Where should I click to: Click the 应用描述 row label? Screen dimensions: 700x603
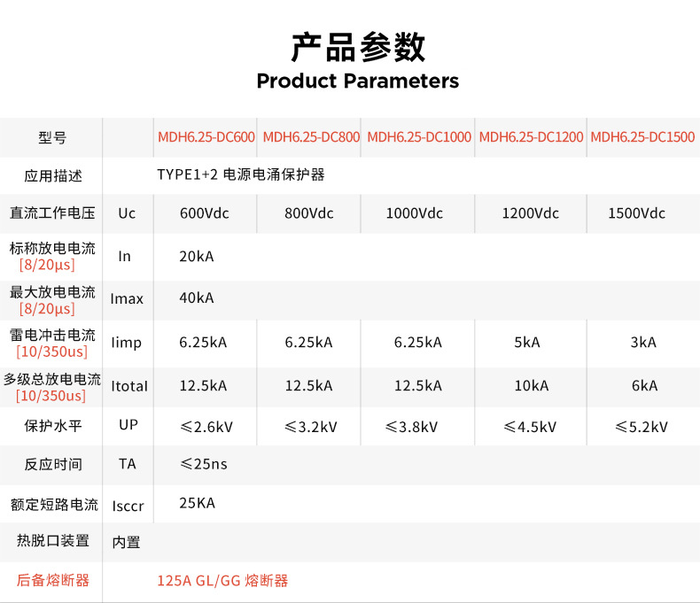tap(52, 175)
